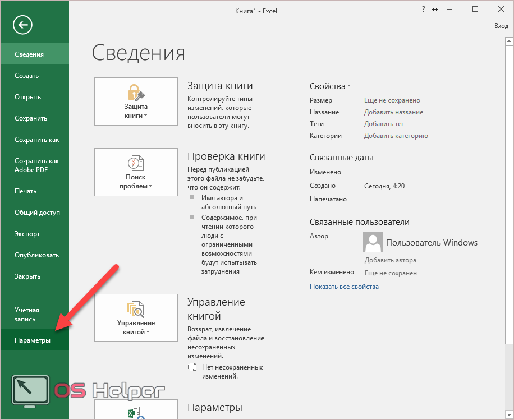The width and height of the screenshot is (514, 420).
Task: Select Экспорт in the sidebar
Action: 27,234
